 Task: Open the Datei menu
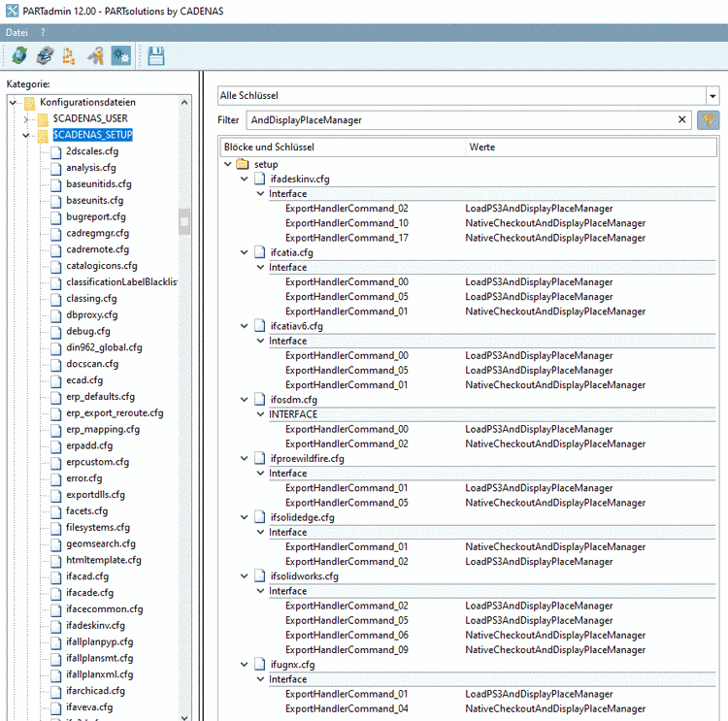[x=17, y=32]
